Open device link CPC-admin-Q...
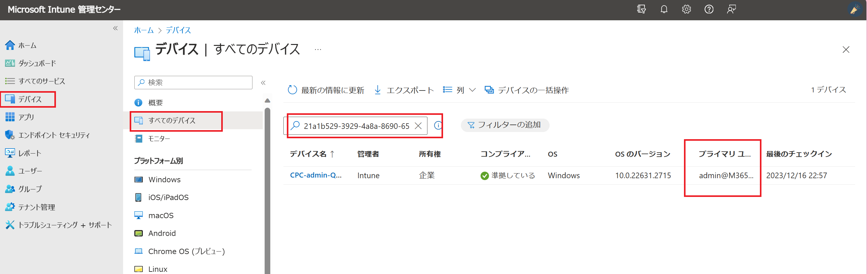 tap(316, 175)
